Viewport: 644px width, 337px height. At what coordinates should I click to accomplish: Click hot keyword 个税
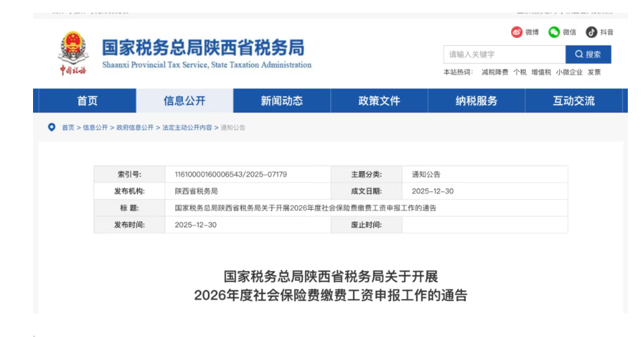(x=520, y=72)
